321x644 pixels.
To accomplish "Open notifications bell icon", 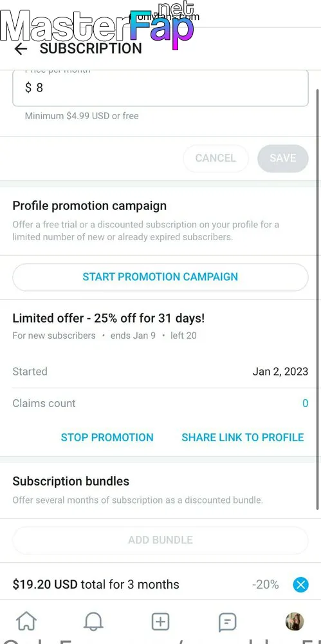I will (93, 621).
